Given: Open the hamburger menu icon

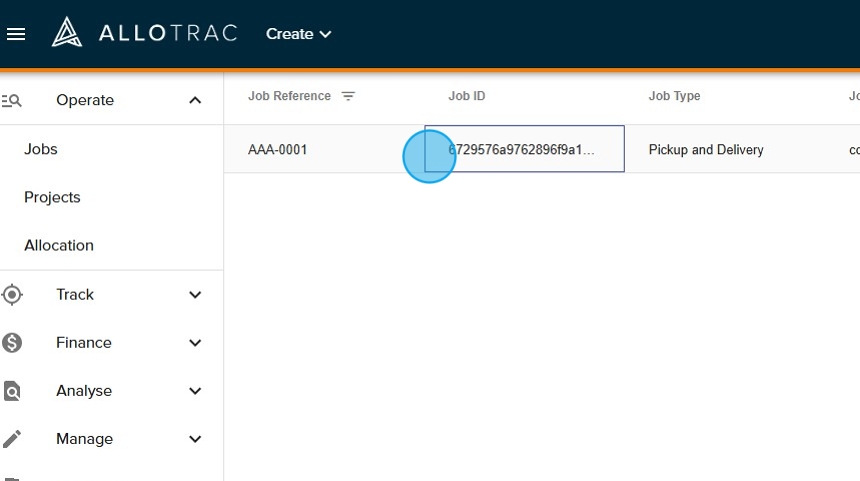Looking at the screenshot, I should coord(16,34).
